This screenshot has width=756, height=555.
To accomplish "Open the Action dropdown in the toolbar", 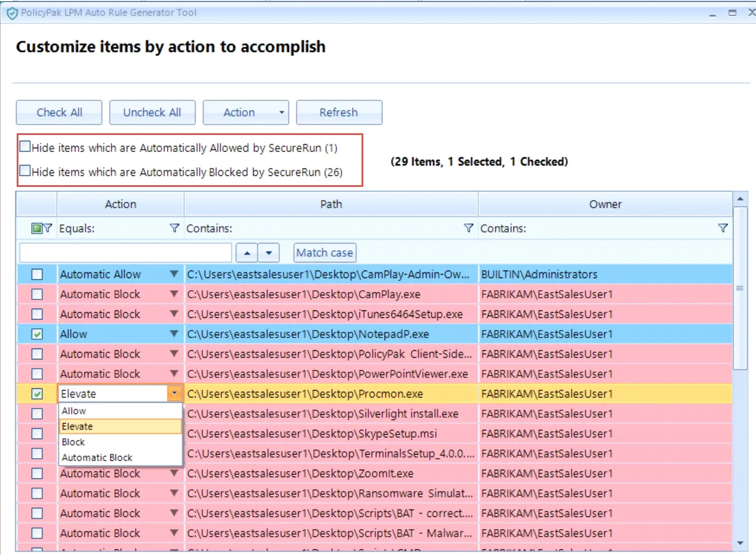I will 246,112.
